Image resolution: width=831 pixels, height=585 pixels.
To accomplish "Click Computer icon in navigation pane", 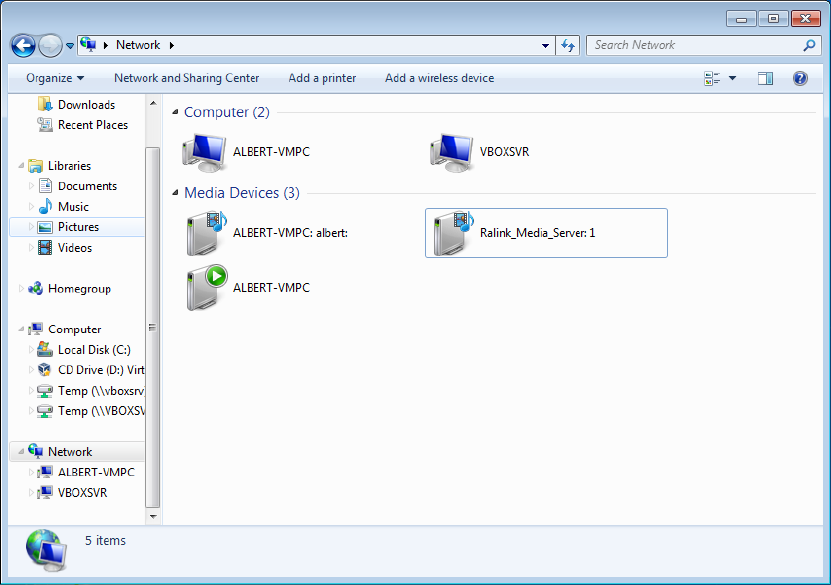I will [x=36, y=329].
